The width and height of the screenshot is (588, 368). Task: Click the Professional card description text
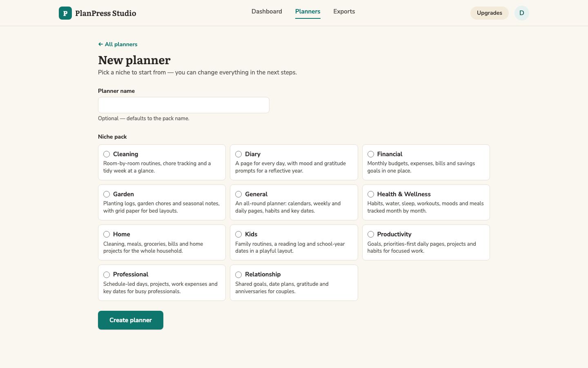click(160, 287)
